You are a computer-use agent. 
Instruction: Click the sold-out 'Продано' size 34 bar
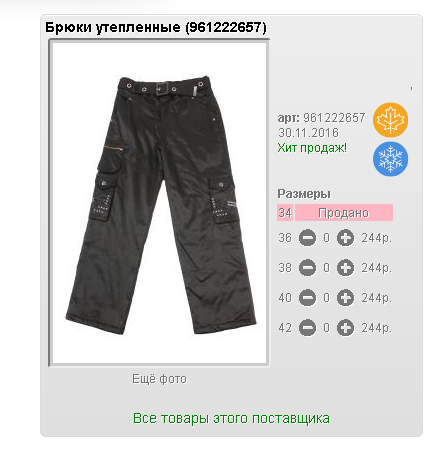[344, 213]
